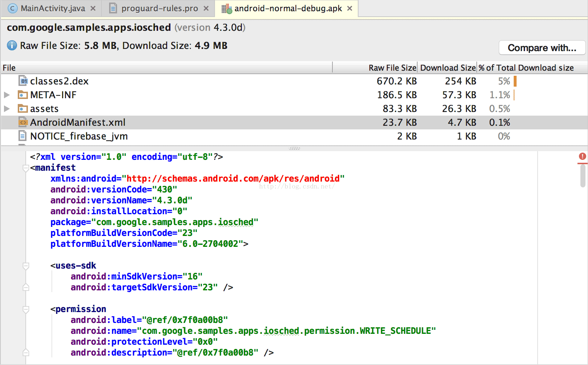Open the proguard-rules.pro tab

point(160,8)
